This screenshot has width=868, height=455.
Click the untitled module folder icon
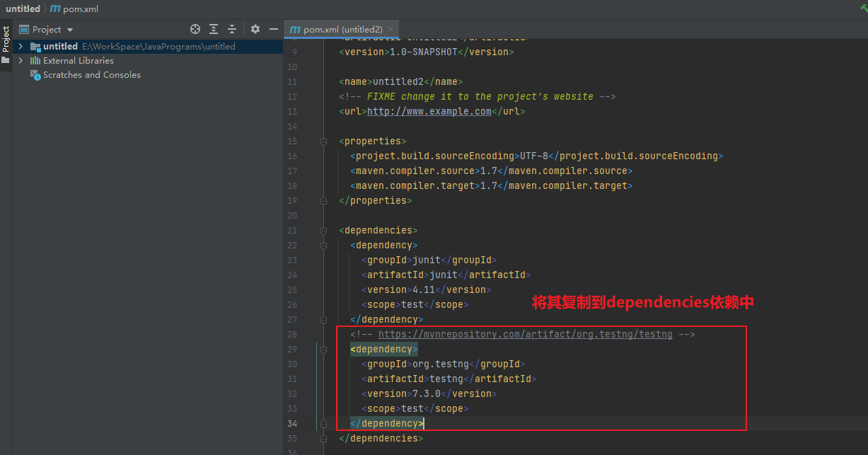pos(35,46)
